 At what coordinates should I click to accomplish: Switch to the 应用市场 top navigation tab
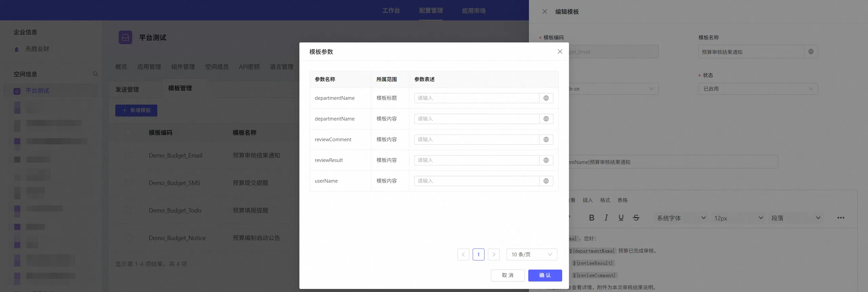tap(474, 11)
